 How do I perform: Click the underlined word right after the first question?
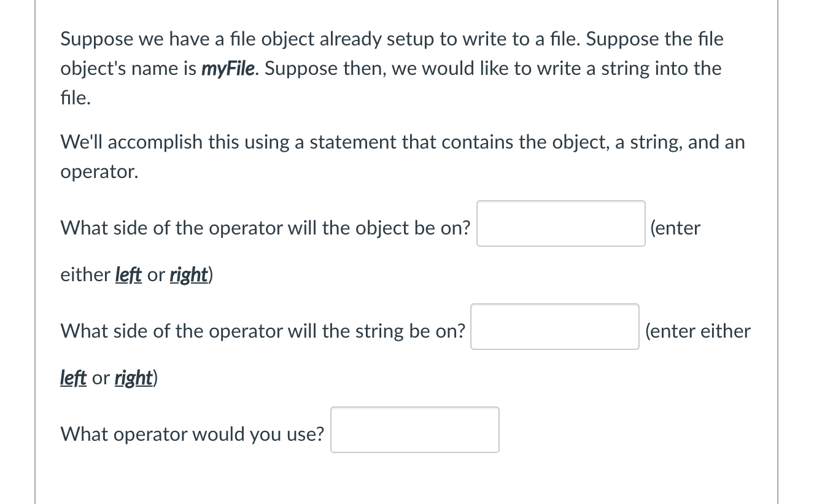[x=188, y=274]
